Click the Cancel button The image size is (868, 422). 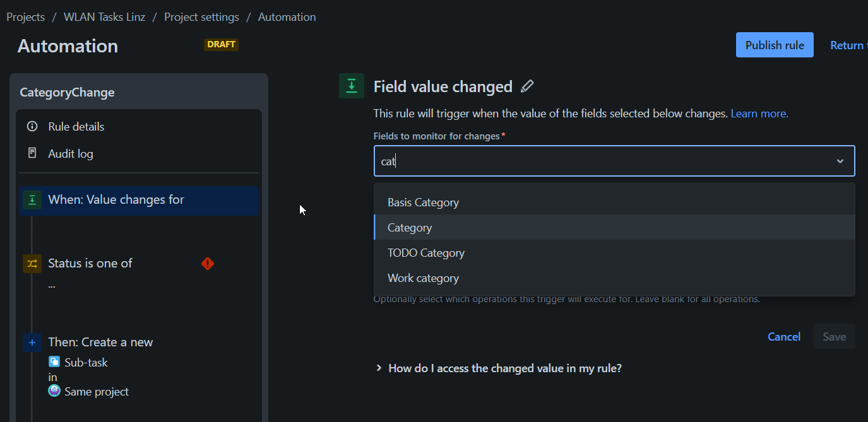tap(784, 337)
